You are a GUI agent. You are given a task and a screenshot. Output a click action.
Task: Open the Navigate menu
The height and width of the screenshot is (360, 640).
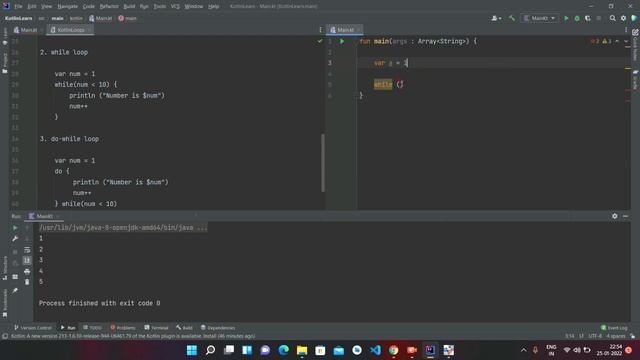click(x=67, y=7)
